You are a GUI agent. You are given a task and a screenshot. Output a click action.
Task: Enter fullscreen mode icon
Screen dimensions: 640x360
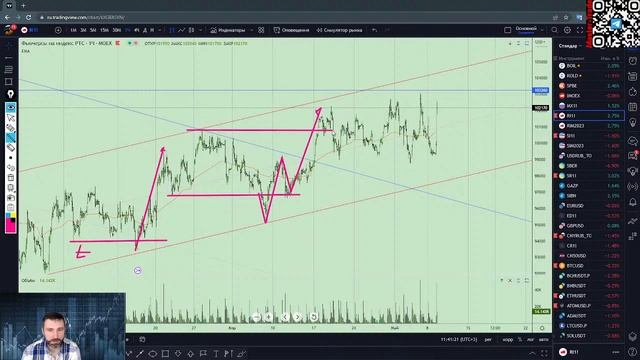point(580,30)
